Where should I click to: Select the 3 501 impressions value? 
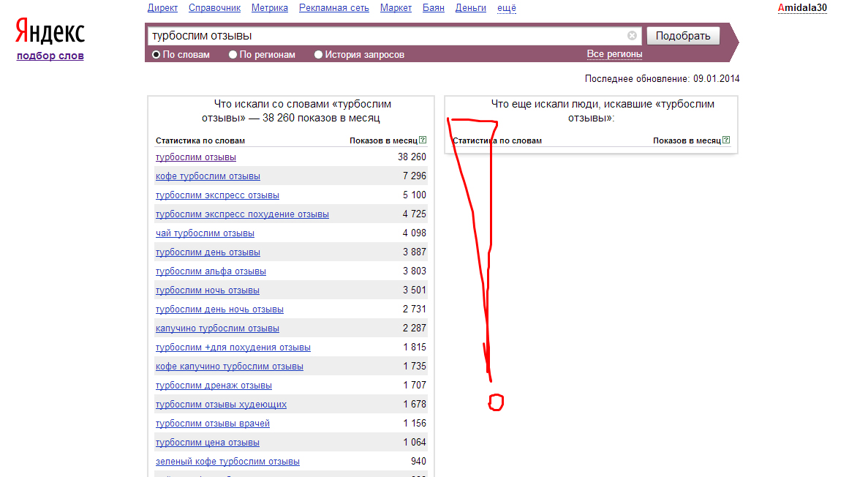click(415, 290)
